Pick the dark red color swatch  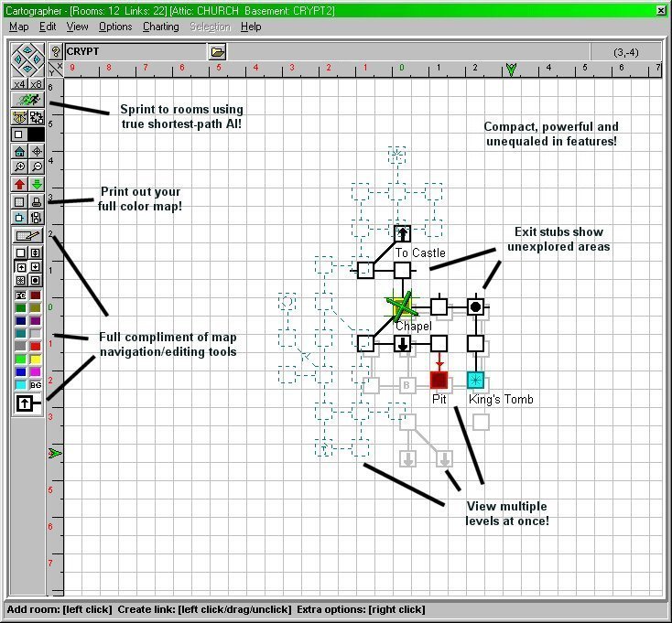click(36, 295)
